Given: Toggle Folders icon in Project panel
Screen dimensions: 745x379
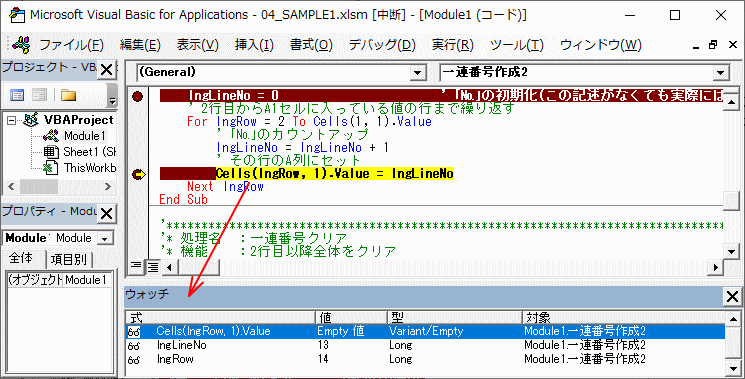Looking at the screenshot, I should [x=68, y=95].
